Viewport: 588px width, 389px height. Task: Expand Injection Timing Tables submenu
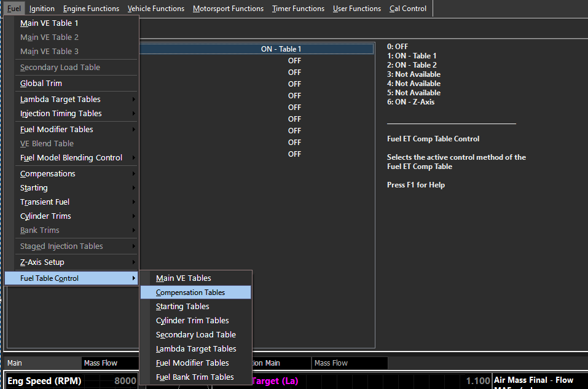click(61, 114)
